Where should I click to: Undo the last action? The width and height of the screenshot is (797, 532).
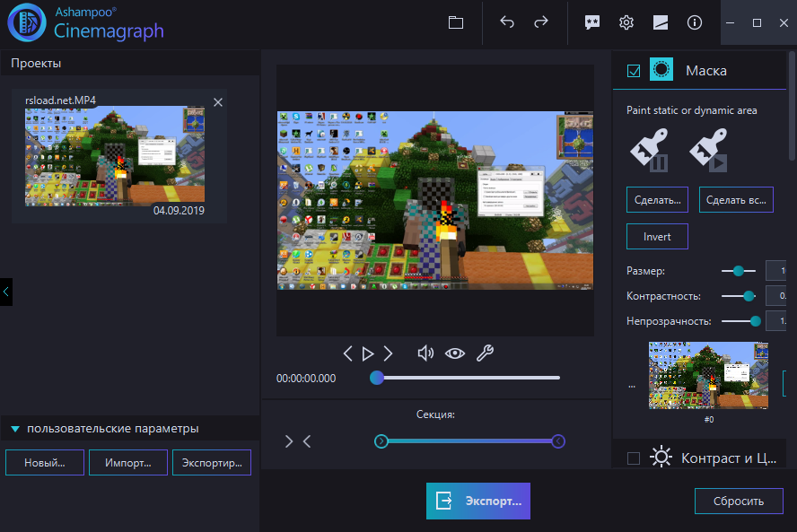[x=507, y=22]
